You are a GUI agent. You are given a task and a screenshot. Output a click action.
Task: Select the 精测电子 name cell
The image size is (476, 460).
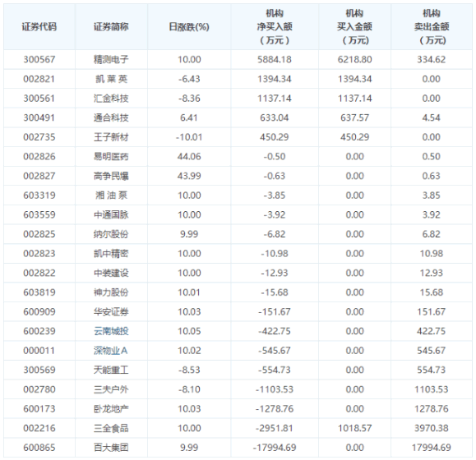coord(111,59)
